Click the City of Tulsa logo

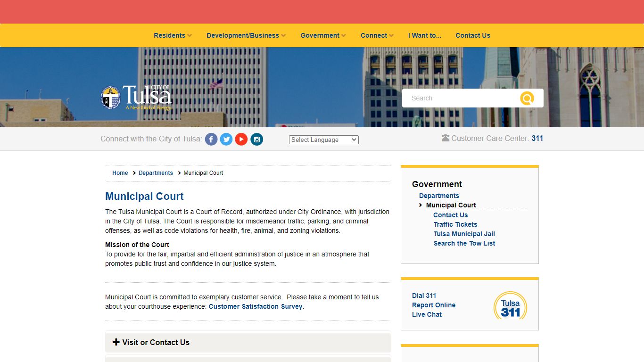(136, 98)
